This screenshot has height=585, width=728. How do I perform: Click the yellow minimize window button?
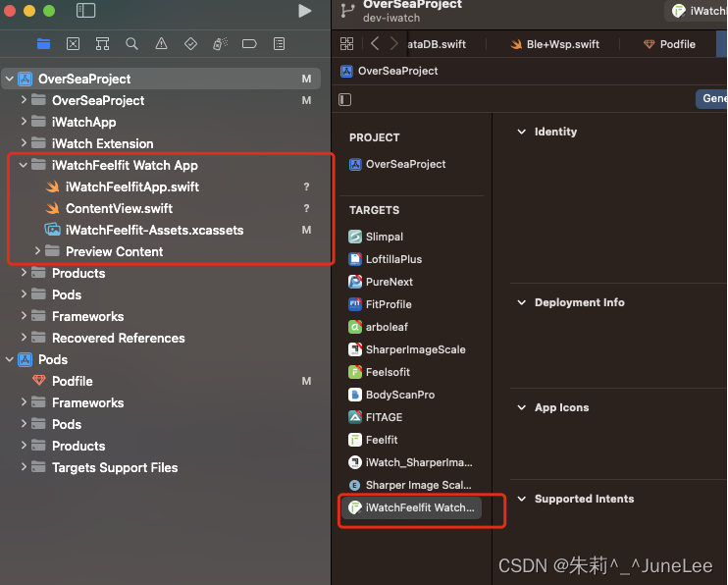(x=29, y=11)
